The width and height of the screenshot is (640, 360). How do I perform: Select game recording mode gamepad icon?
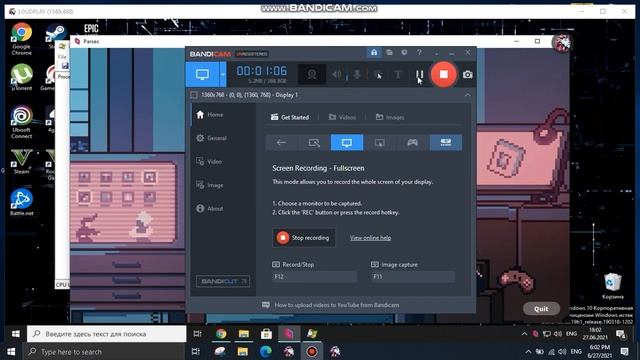[x=413, y=142]
